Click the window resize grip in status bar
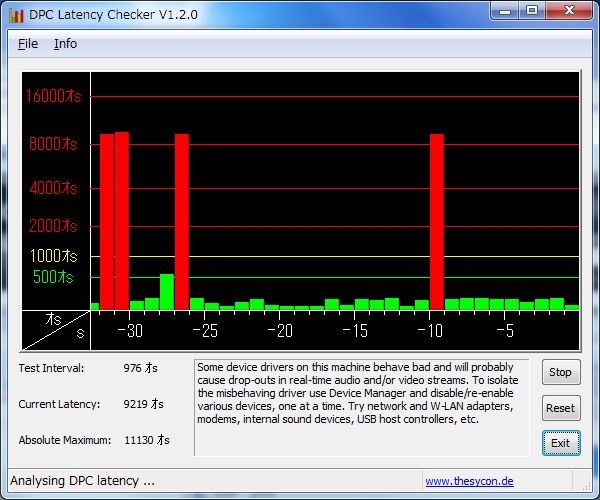Screen dimensions: 600x500 (x=586, y=486)
